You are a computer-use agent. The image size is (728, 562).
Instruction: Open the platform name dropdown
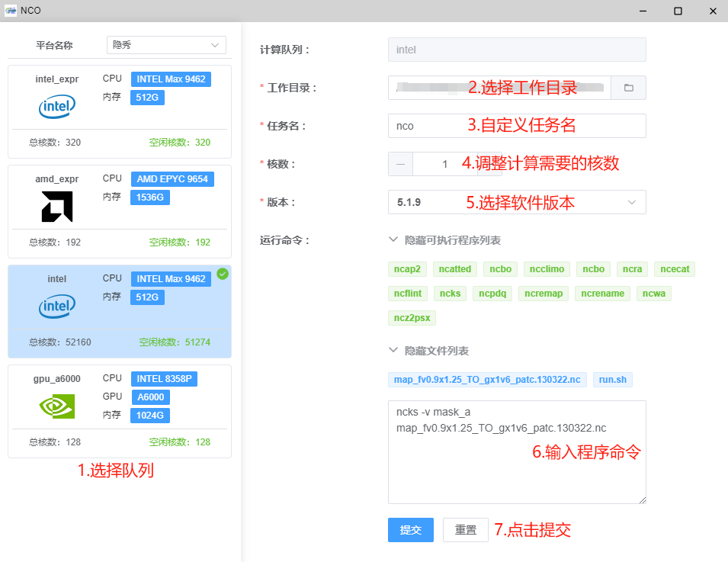tap(166, 45)
